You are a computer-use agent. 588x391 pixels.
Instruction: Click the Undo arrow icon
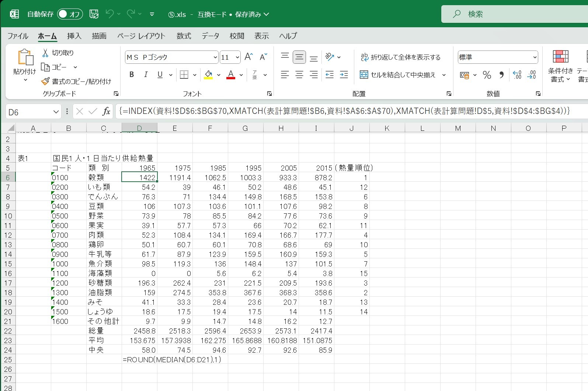point(109,14)
